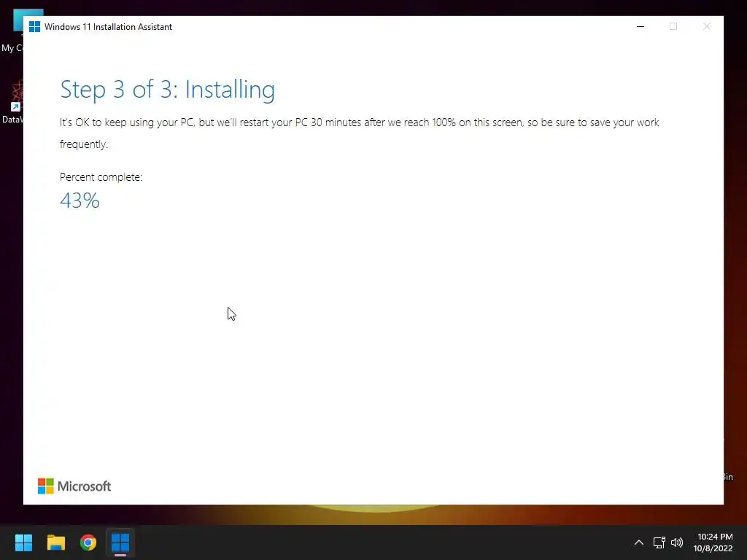The image size is (747, 560).
Task: Minimize the Installation Assistant window
Action: click(640, 27)
